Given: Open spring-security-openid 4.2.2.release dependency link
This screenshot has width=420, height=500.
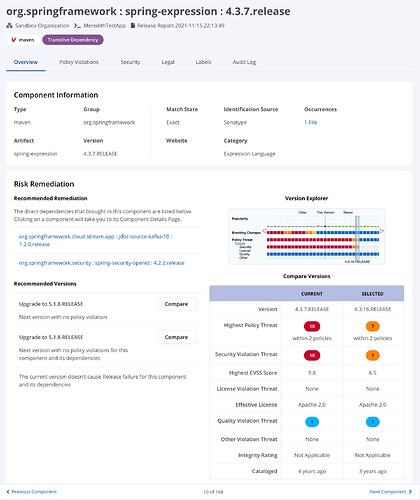Looking at the screenshot, I should click(x=101, y=263).
